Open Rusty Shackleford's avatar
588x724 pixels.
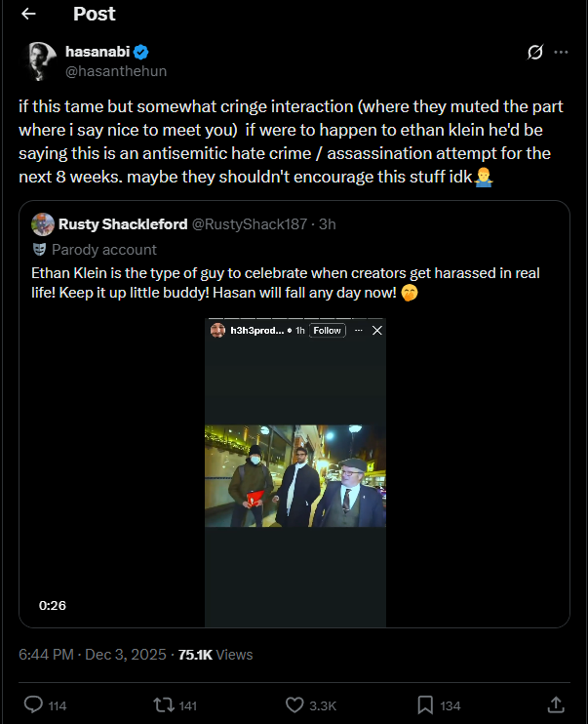click(x=43, y=224)
